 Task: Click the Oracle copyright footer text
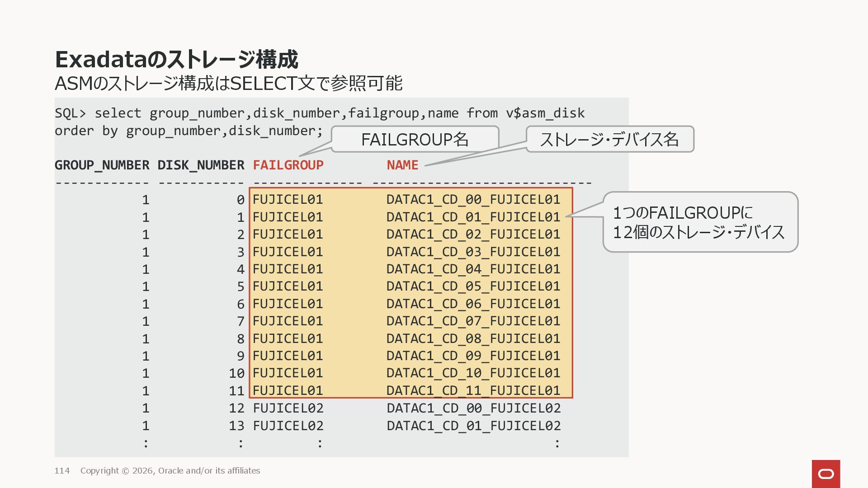point(170,471)
